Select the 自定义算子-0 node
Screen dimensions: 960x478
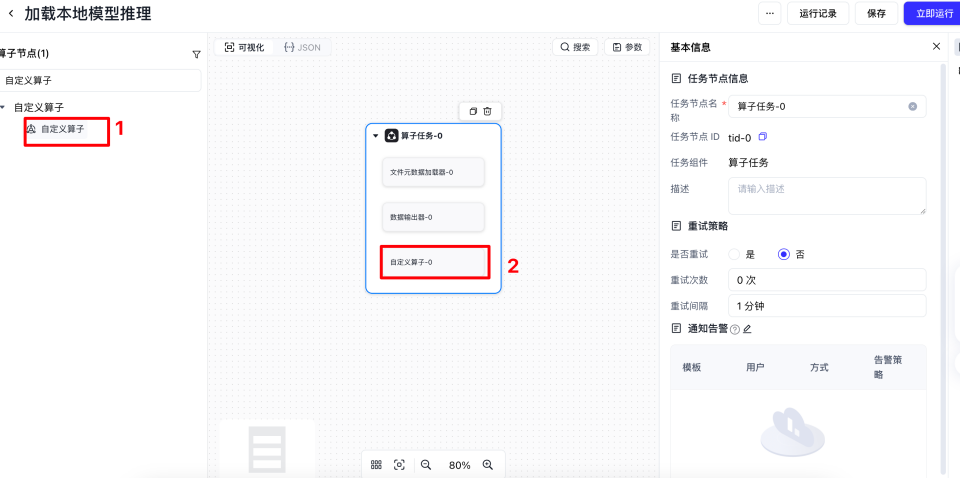433,262
